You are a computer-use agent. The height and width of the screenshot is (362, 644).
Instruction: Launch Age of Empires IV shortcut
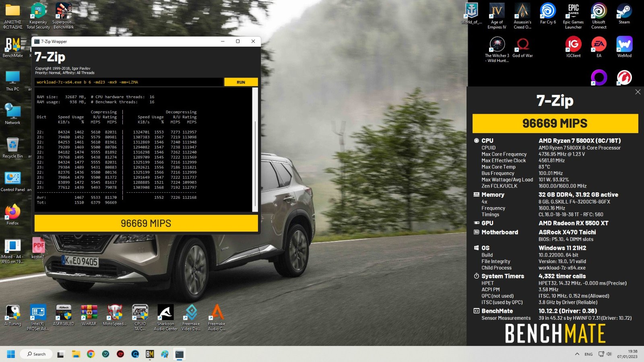pos(497,16)
